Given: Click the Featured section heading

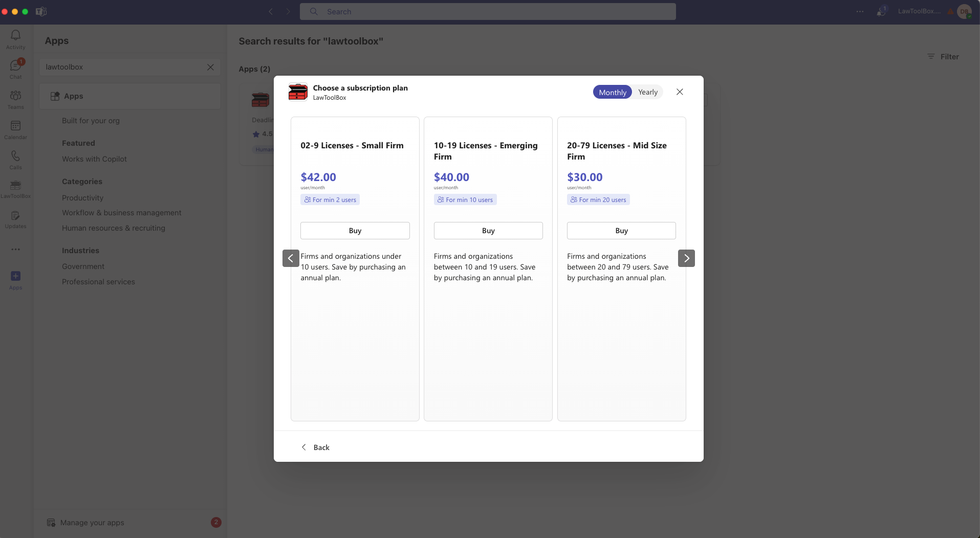Looking at the screenshot, I should [x=78, y=143].
